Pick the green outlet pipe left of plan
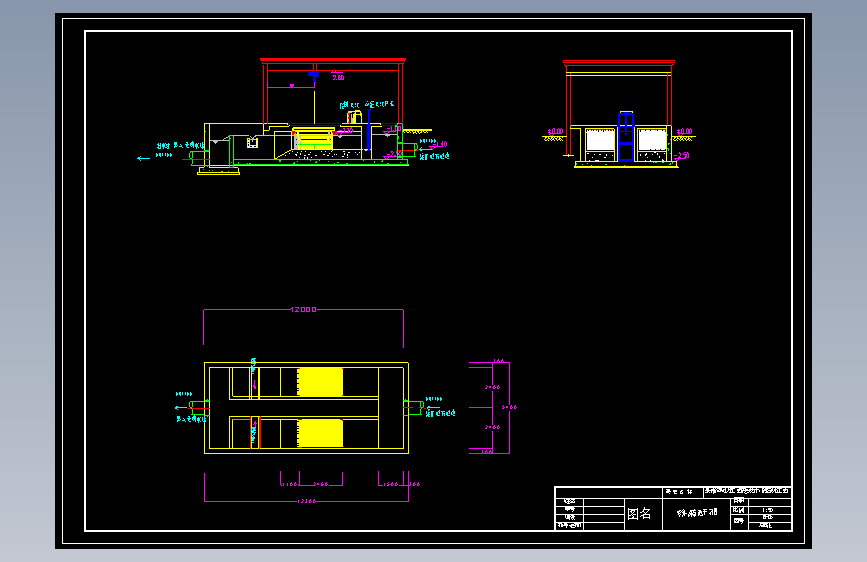 199,408
